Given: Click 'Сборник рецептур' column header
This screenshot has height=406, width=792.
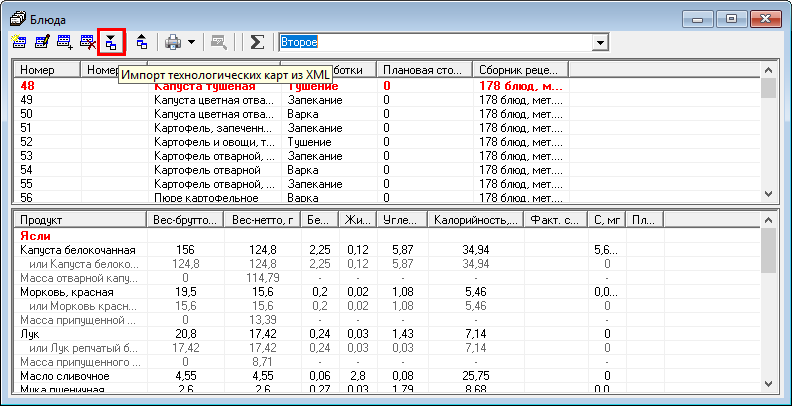Looking at the screenshot, I should tap(521, 70).
